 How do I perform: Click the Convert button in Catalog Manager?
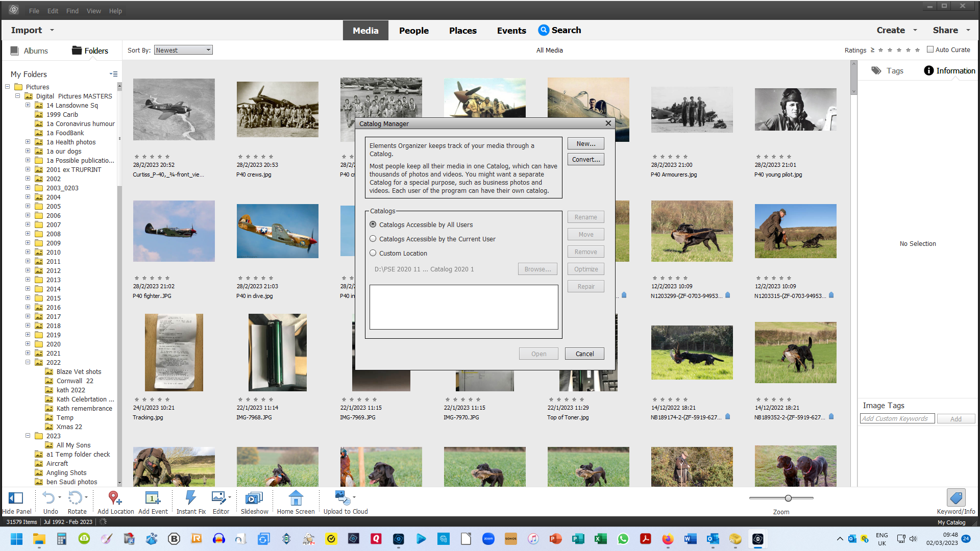tap(585, 159)
